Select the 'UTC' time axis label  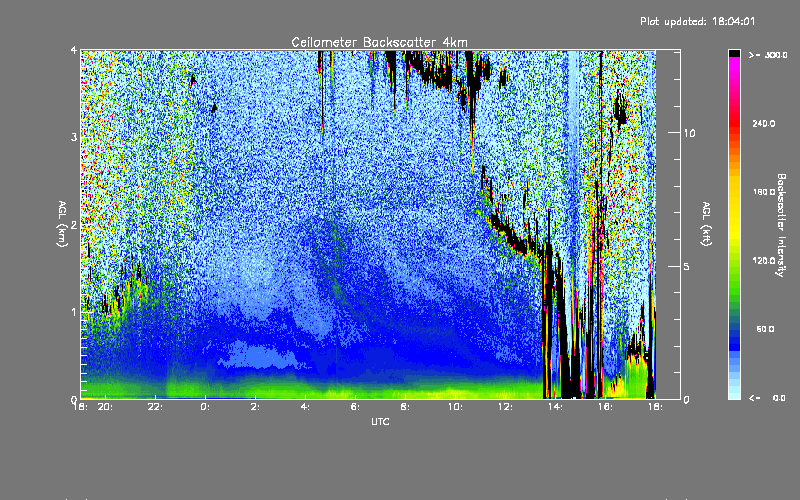(380, 421)
